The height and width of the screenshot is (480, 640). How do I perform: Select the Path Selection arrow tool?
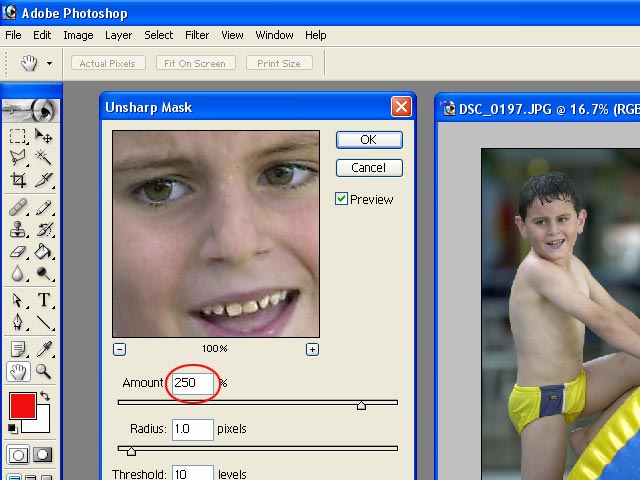18,300
